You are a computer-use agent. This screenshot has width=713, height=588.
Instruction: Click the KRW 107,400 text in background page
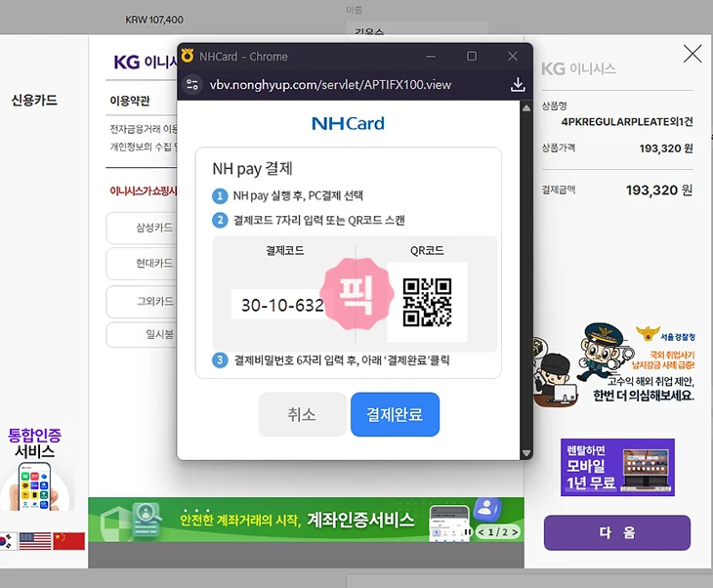coord(154,20)
